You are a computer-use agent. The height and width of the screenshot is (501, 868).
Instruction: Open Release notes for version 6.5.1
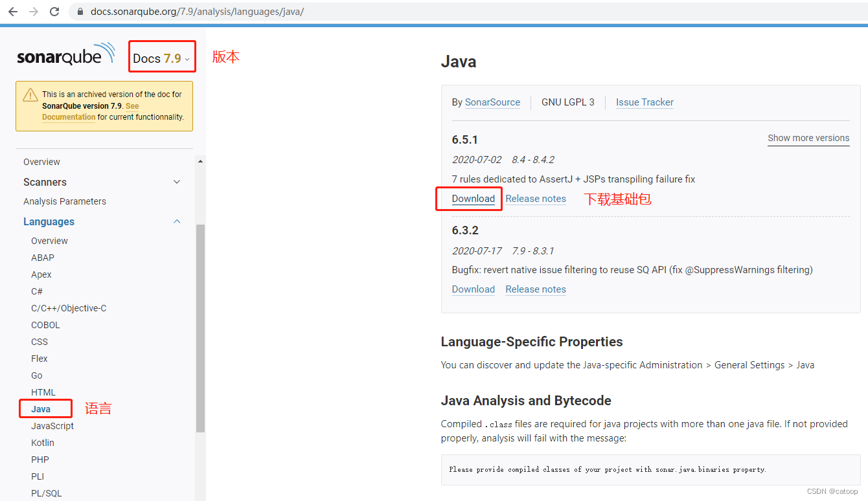pos(536,199)
